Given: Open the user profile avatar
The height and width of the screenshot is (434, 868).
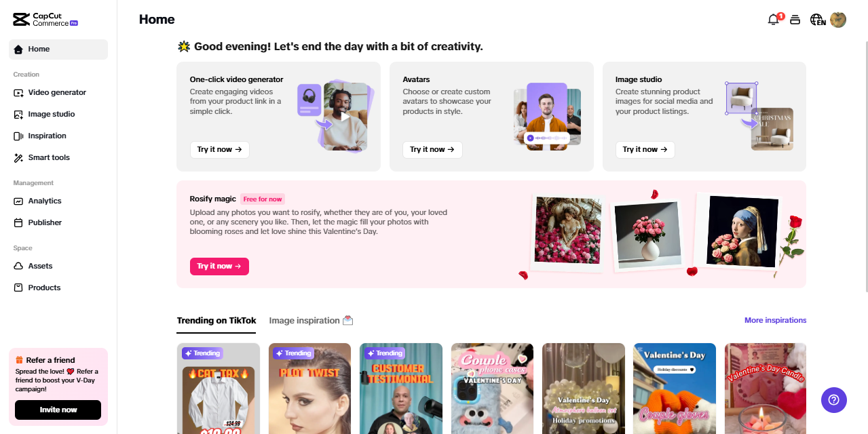Looking at the screenshot, I should [838, 20].
